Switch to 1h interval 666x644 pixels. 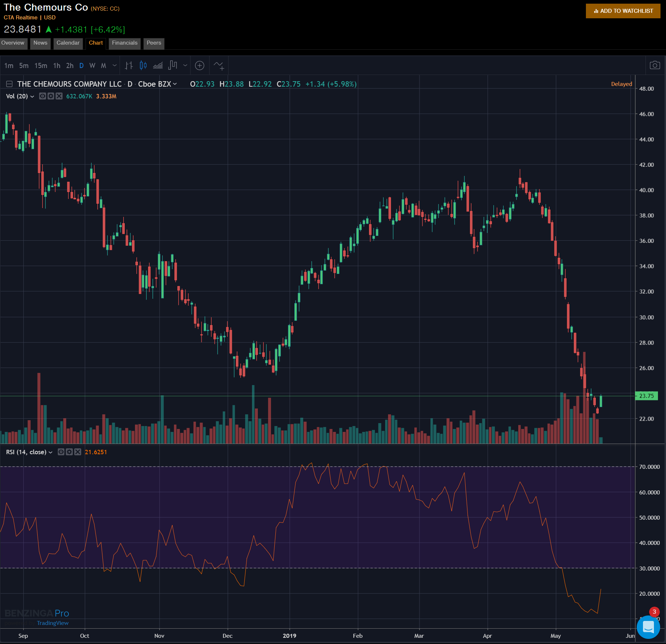click(57, 65)
